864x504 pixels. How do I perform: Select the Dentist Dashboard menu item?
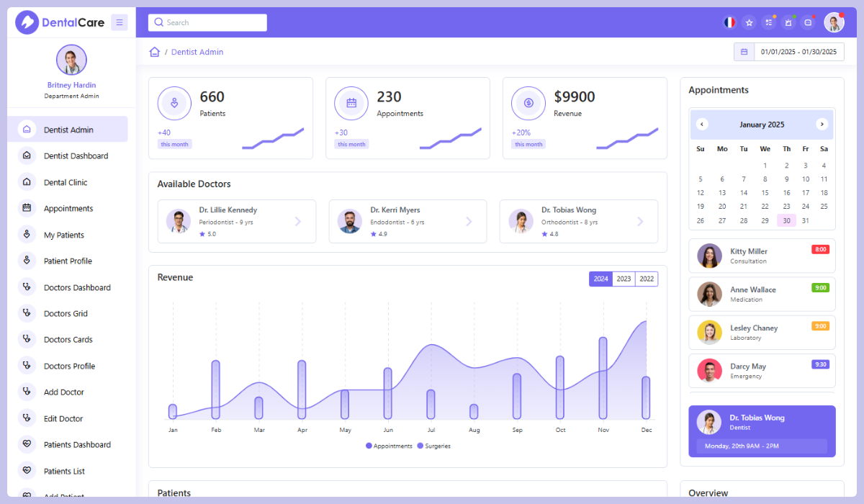pyautogui.click(x=74, y=156)
